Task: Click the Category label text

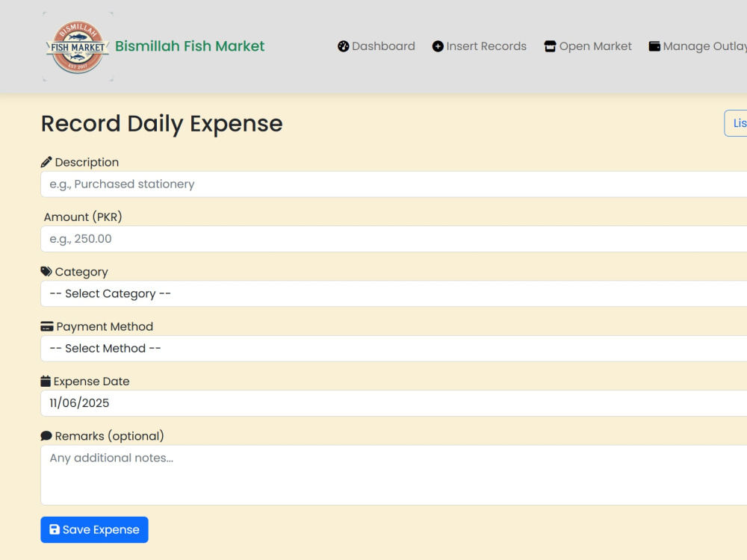Action: coord(81,272)
